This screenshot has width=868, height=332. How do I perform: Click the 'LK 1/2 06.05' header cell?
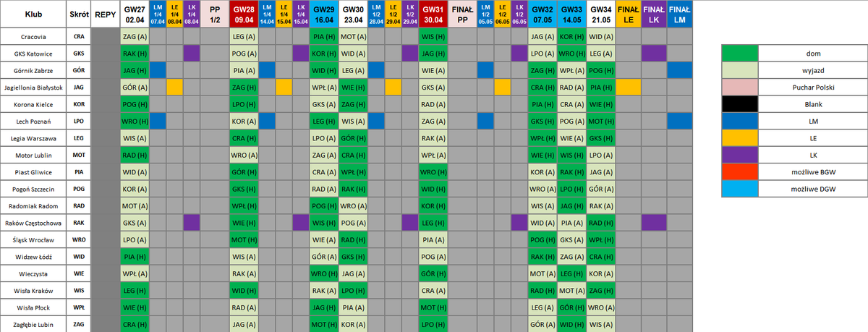click(x=519, y=14)
